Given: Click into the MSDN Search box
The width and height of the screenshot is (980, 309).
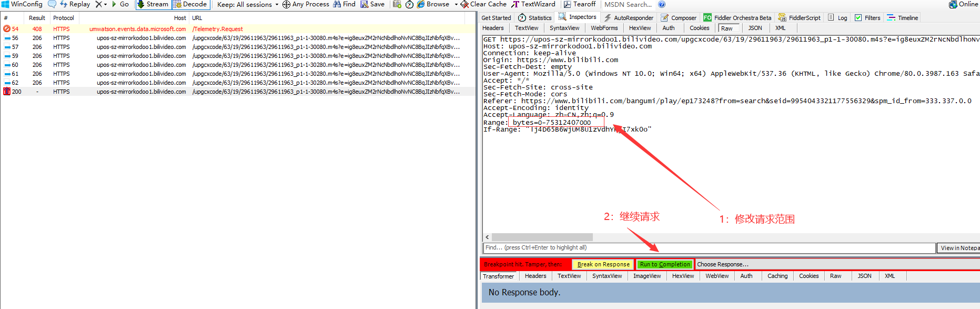Looking at the screenshot, I should (x=628, y=4).
